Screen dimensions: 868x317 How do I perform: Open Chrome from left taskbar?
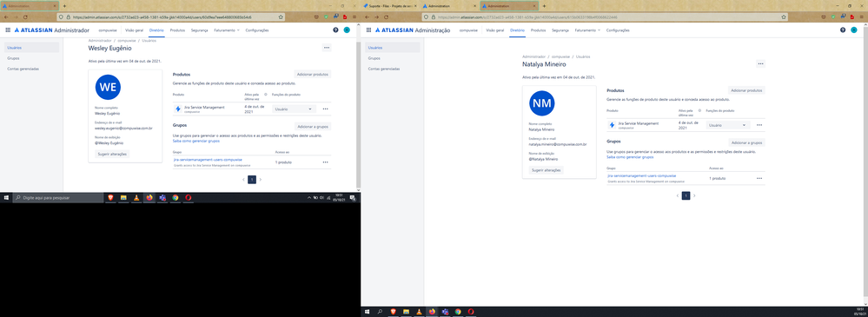click(x=176, y=197)
